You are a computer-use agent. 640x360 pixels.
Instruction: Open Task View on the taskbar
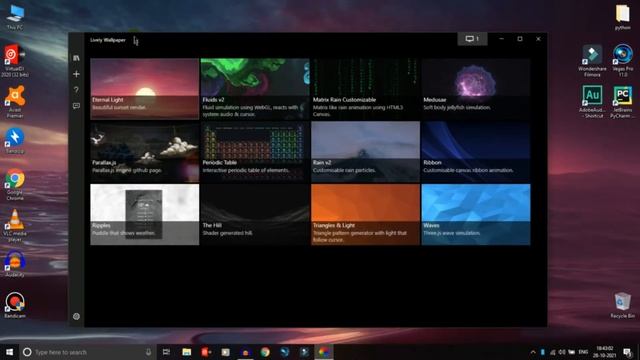coord(166,352)
